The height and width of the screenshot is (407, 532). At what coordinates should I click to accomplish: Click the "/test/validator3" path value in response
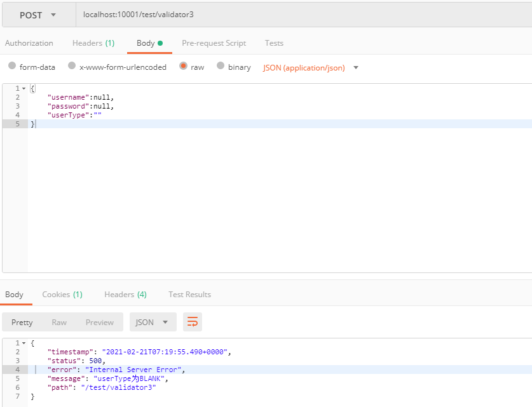(x=118, y=387)
